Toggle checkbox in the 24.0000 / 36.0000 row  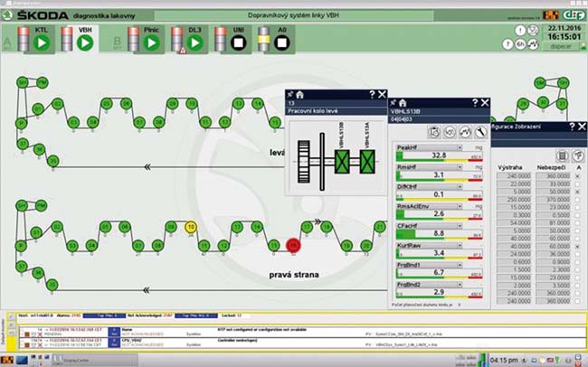[578, 254]
